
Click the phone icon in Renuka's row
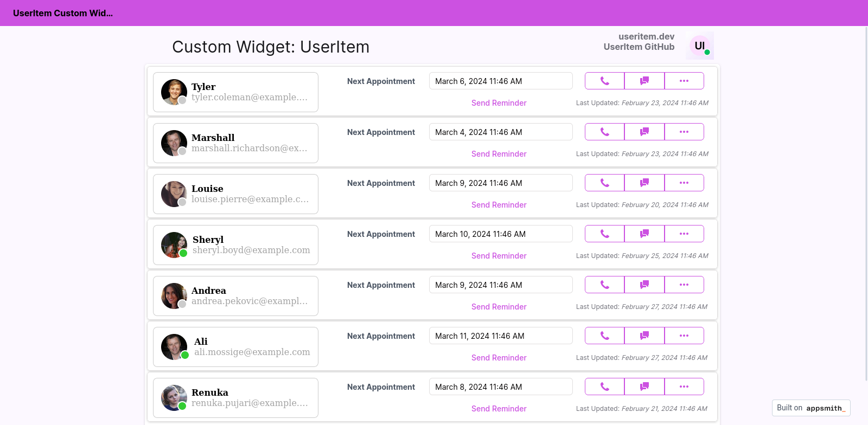point(604,387)
